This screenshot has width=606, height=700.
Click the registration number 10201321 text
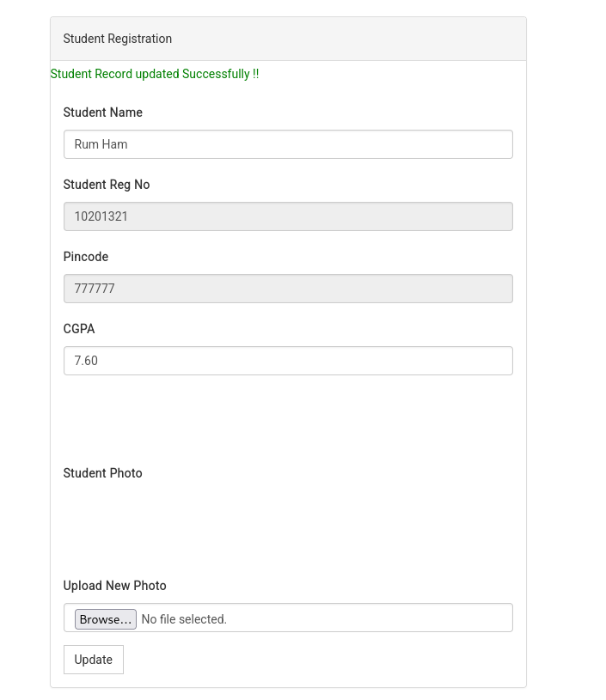coord(101,216)
